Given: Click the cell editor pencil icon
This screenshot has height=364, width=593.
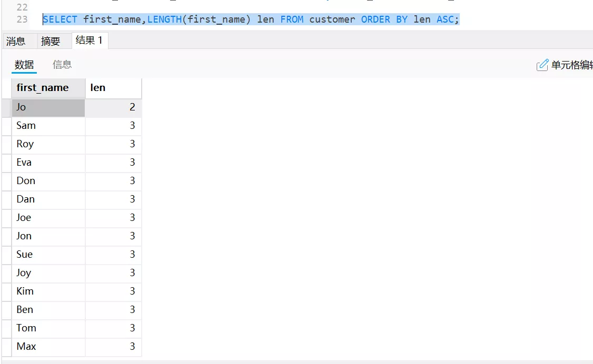Looking at the screenshot, I should pos(542,65).
